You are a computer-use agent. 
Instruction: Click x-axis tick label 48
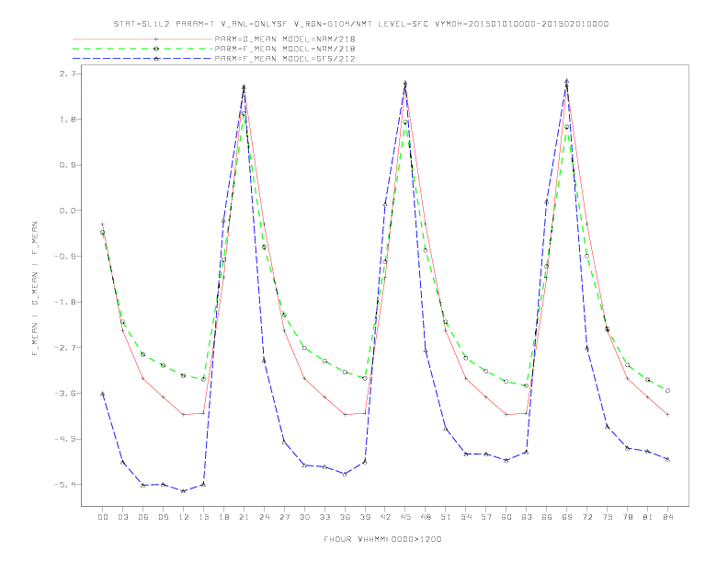tap(426, 517)
